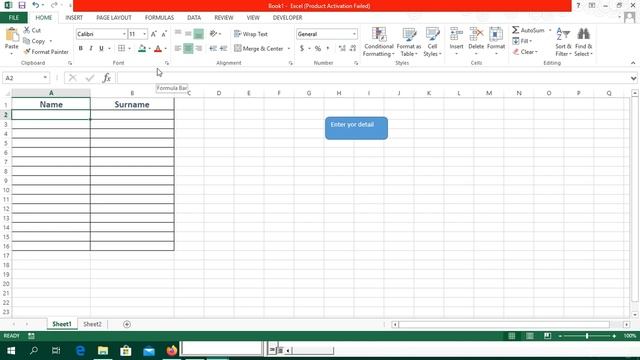Switch to PAGE LAYOUT tab
This screenshot has width=640, height=360.
pyautogui.click(x=113, y=18)
